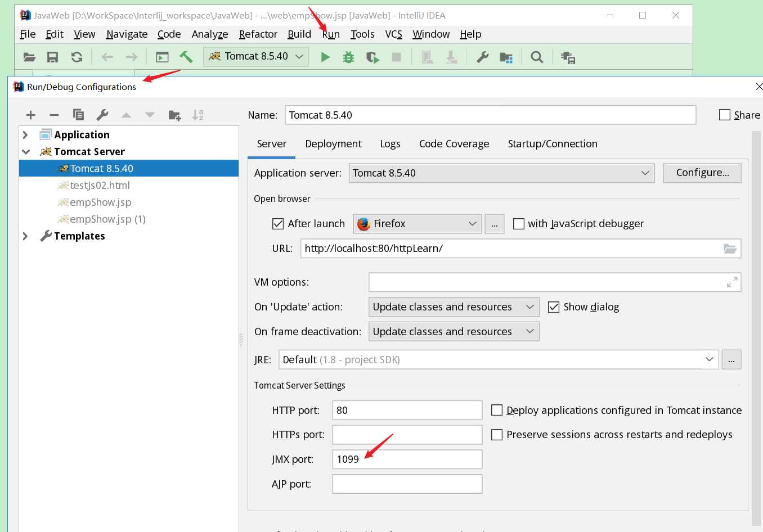This screenshot has width=763, height=532.
Task: Click the Synchronize refresh icon
Action: (77, 57)
